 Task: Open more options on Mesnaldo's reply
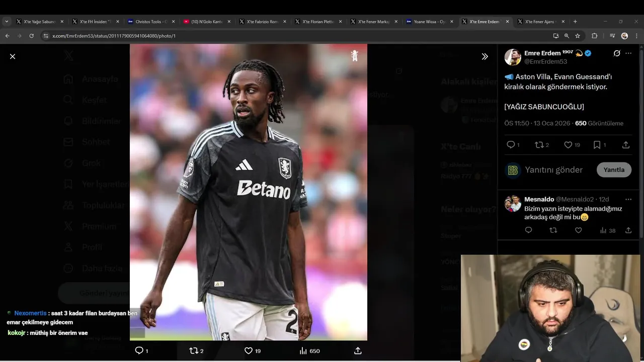pos(628,199)
